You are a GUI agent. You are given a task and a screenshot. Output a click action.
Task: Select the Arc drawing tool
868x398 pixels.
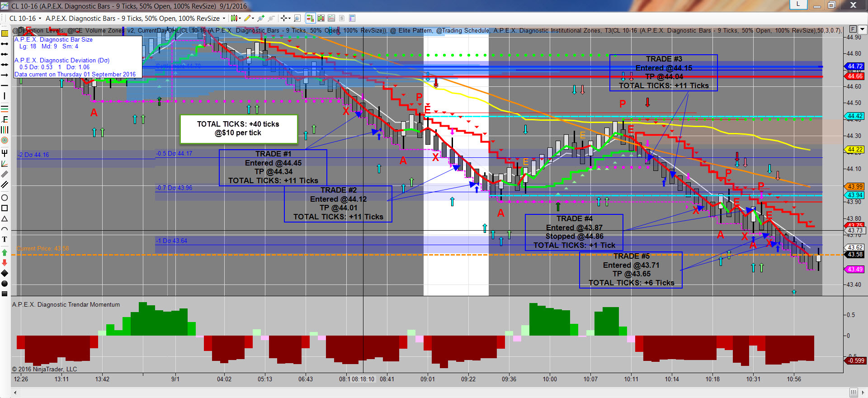pos(5,229)
